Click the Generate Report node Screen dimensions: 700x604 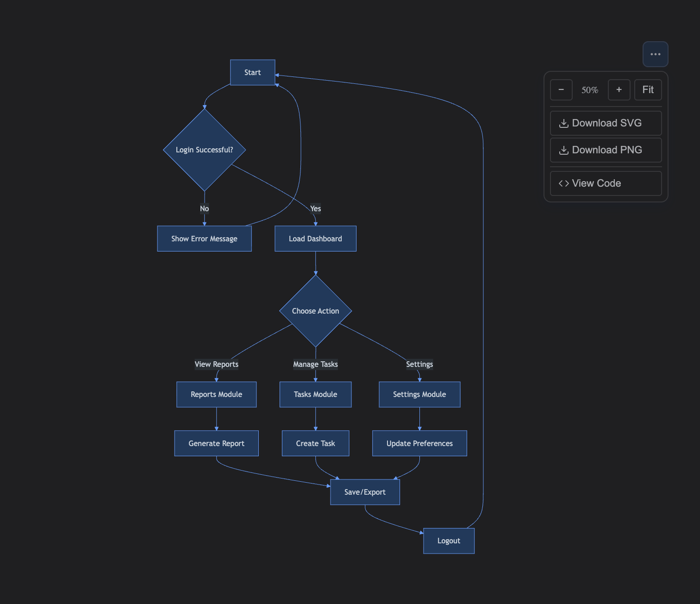[x=216, y=443]
